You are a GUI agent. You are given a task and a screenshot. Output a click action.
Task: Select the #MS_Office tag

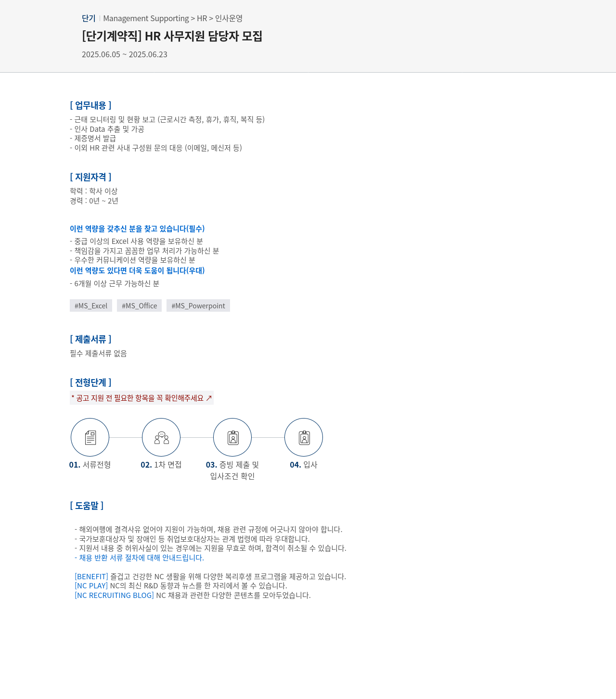[140, 305]
